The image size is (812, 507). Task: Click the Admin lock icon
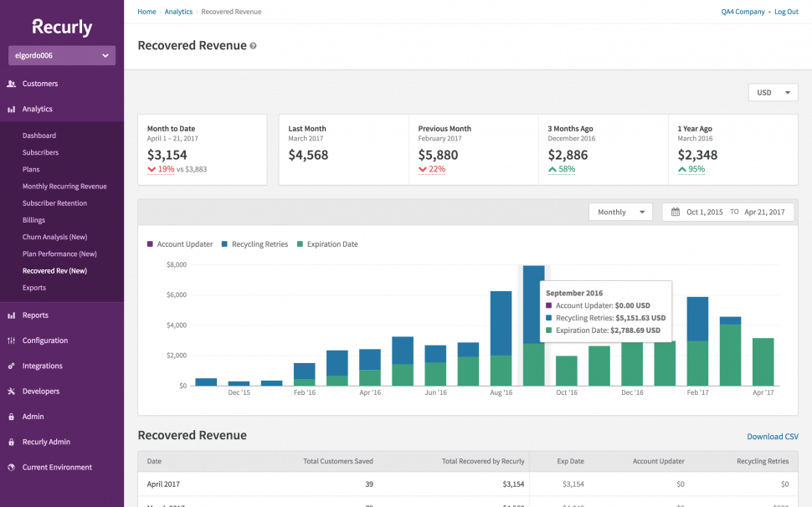click(x=12, y=417)
